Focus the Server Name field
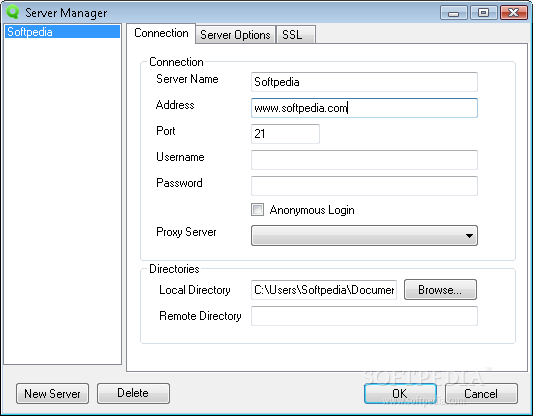The image size is (533, 416). pos(364,82)
